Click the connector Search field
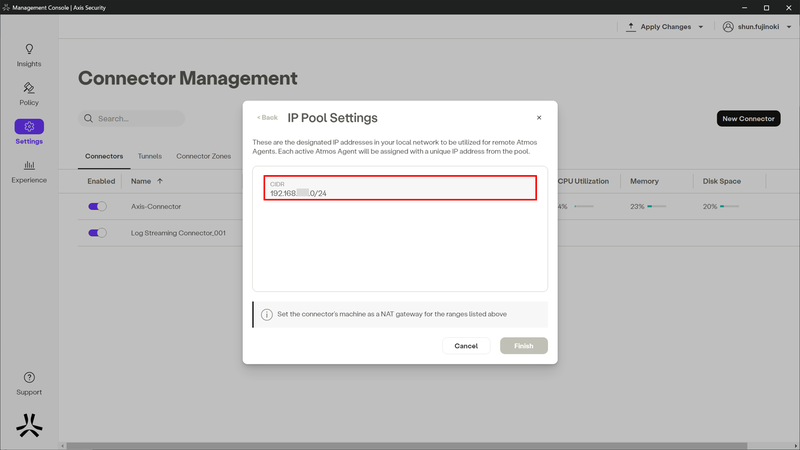This screenshot has height=450, width=800. click(132, 118)
